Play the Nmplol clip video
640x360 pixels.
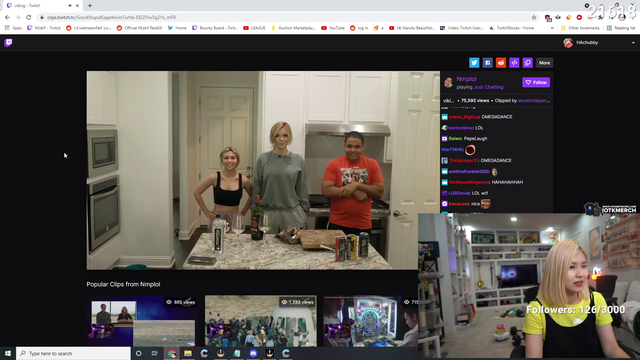(263, 170)
